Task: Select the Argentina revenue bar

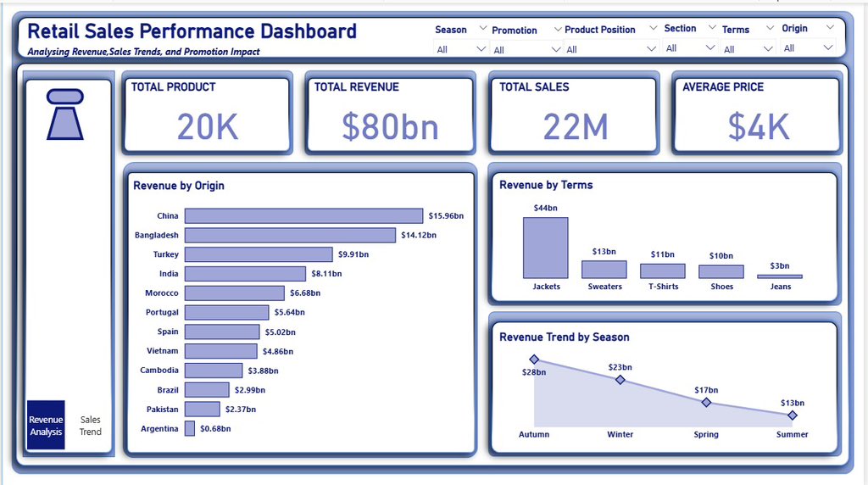Action: [190, 428]
